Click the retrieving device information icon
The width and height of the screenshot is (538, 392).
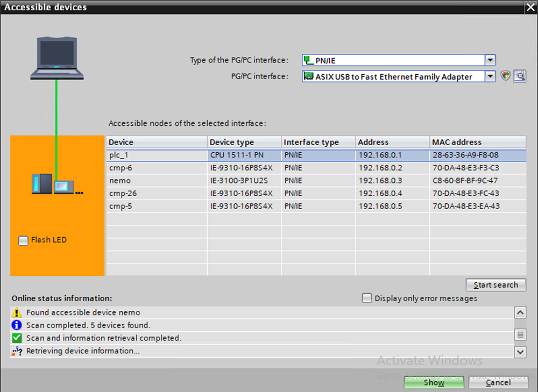click(17, 351)
